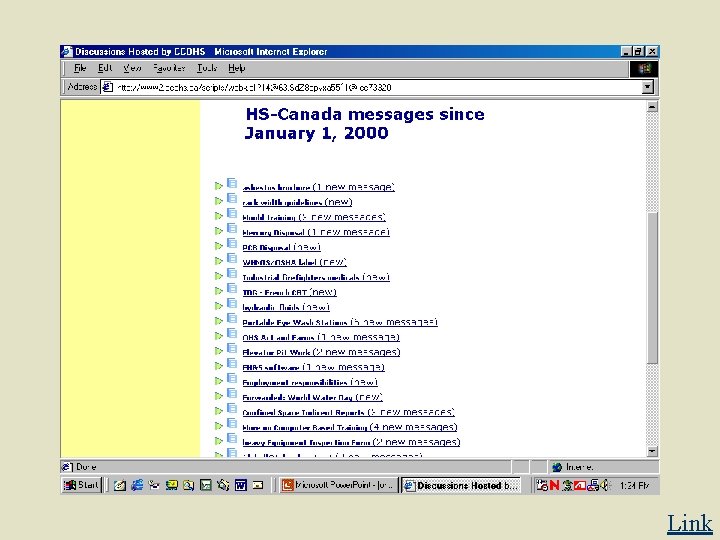Open the Help menu
This screenshot has height=540, width=720.
[236, 68]
